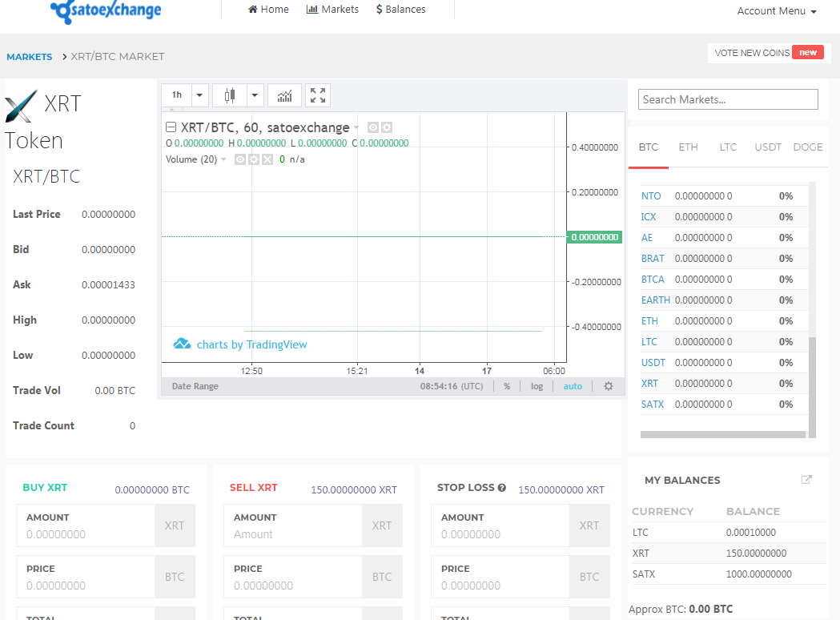
Task: Toggle auto scale on chart
Action: (573, 386)
